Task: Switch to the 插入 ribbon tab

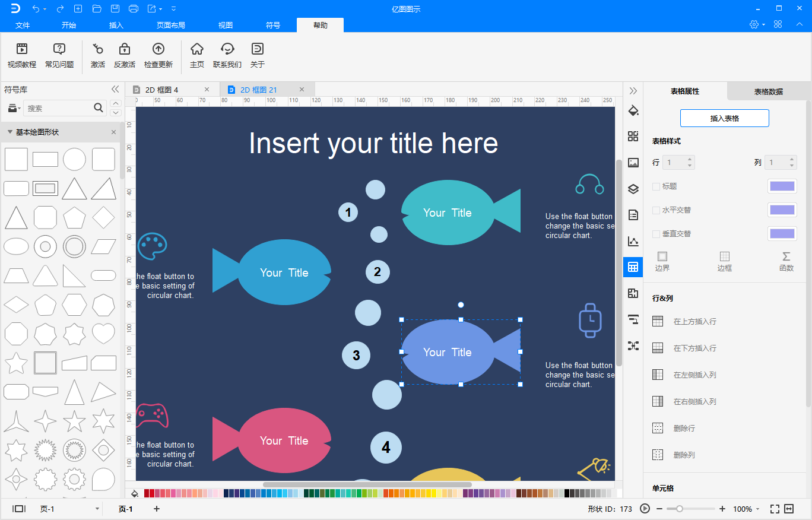Action: point(116,26)
